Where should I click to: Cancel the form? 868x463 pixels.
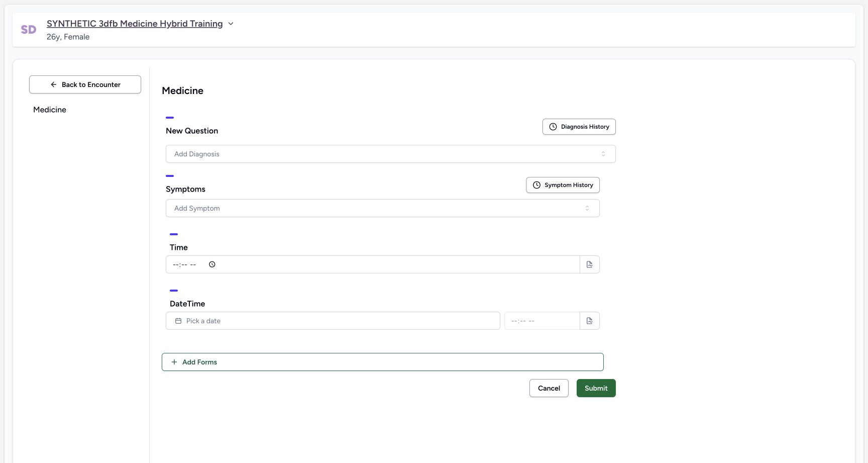click(549, 388)
